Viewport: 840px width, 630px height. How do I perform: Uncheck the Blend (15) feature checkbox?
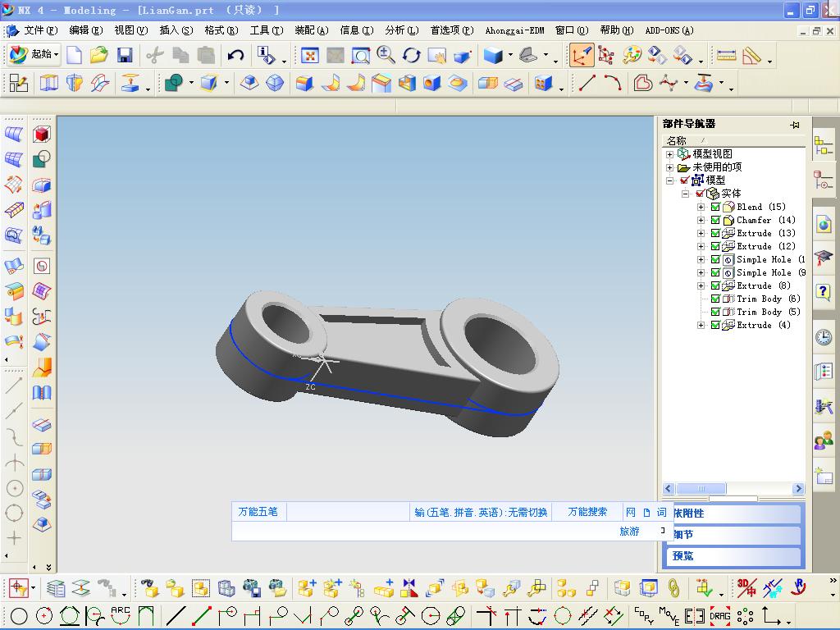pyautogui.click(x=715, y=208)
